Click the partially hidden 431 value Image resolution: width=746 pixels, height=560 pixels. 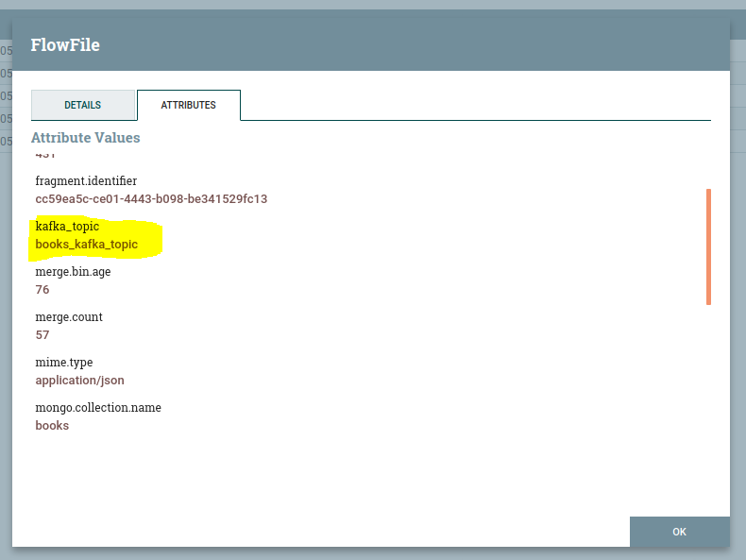coord(46,155)
